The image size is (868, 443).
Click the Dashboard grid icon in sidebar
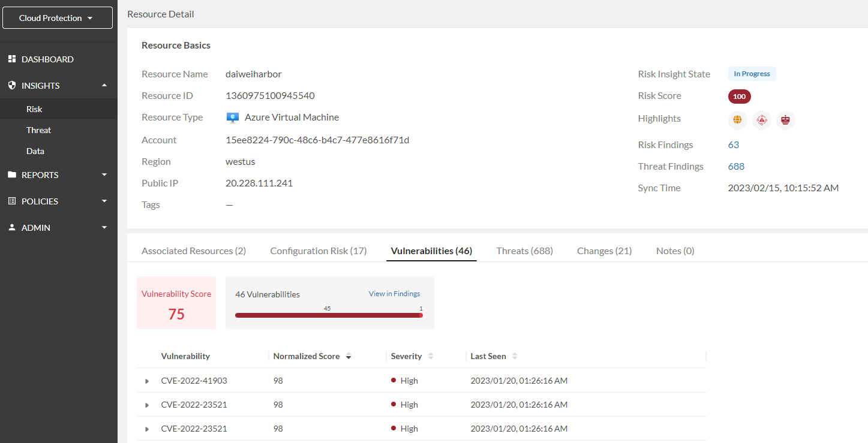11,59
